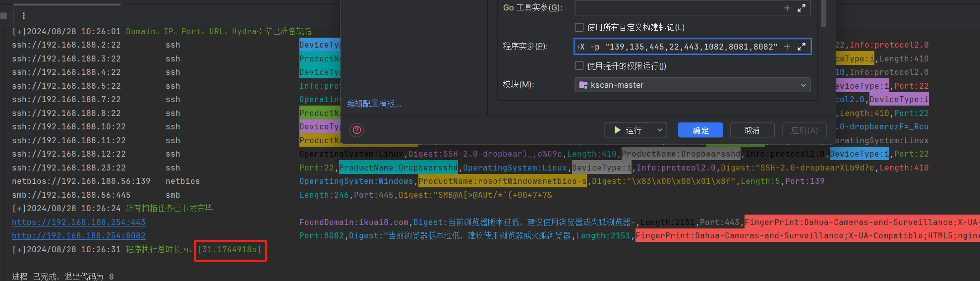The width and height of the screenshot is (980, 281).
Task: Click the ssh://192.168.188.11:22 result line
Action: click(69, 140)
